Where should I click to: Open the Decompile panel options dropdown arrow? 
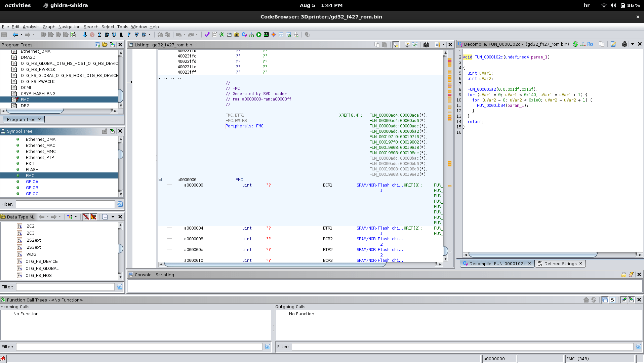click(632, 44)
